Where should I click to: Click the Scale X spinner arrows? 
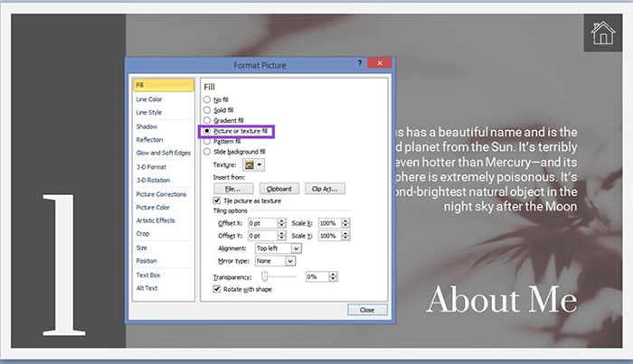tap(345, 223)
